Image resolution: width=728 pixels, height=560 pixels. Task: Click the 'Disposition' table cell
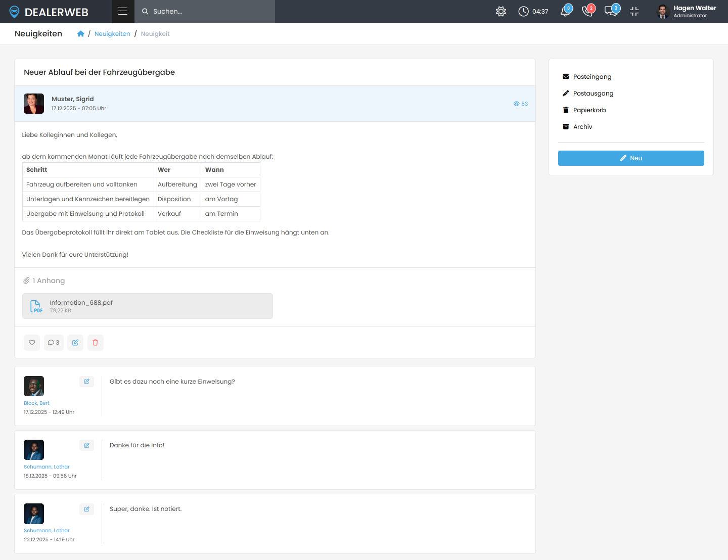[x=177, y=199]
